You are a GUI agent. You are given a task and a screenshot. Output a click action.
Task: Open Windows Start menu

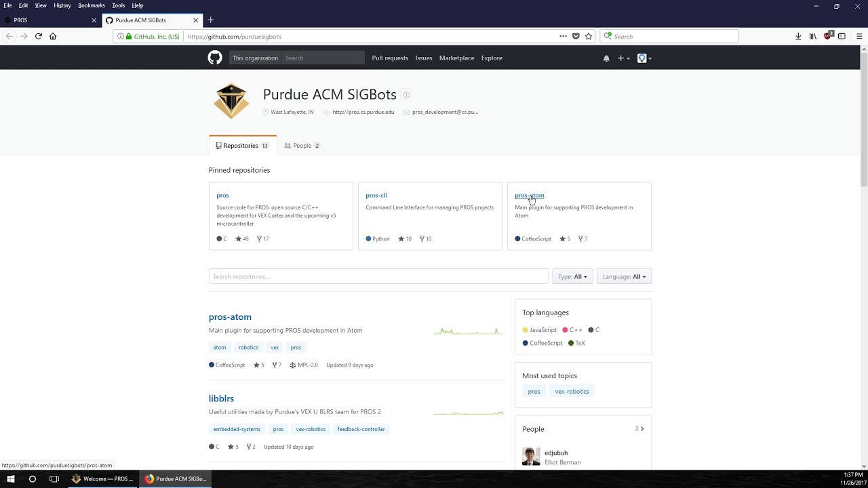pyautogui.click(x=11, y=479)
